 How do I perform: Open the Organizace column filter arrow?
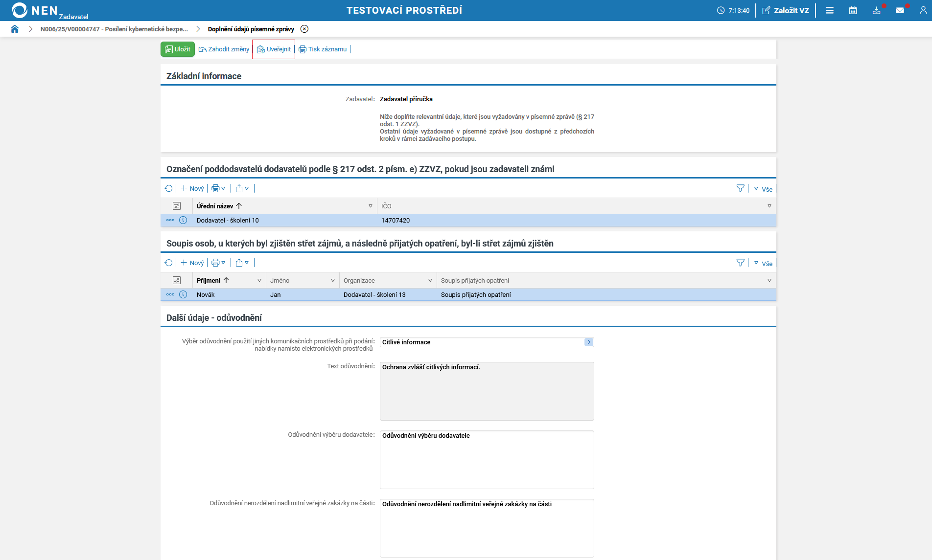click(x=430, y=280)
